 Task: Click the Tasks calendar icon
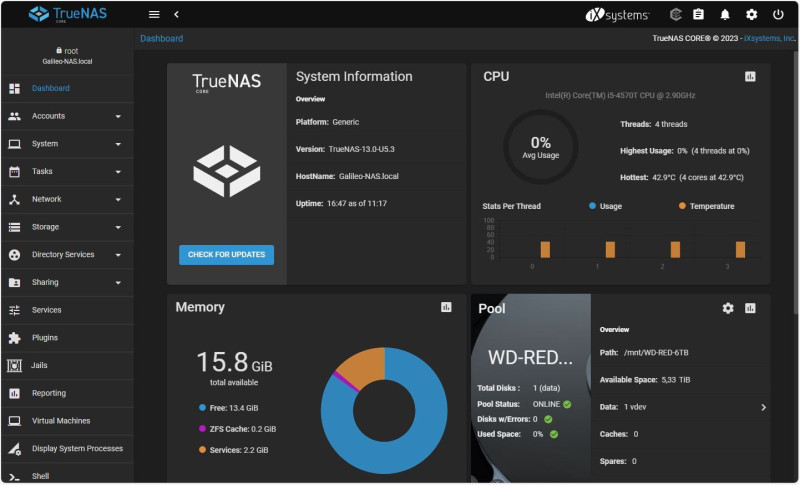coord(14,172)
